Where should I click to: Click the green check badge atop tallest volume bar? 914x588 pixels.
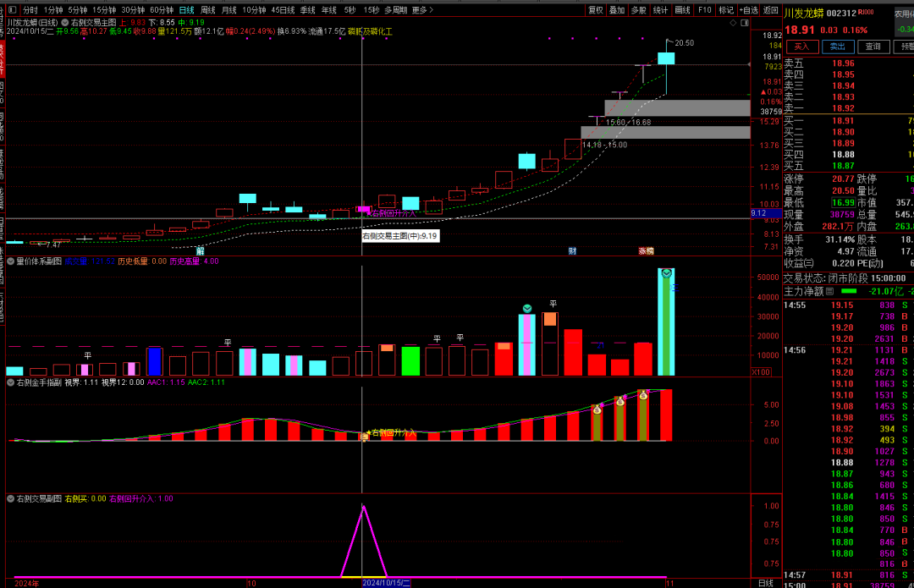point(666,273)
